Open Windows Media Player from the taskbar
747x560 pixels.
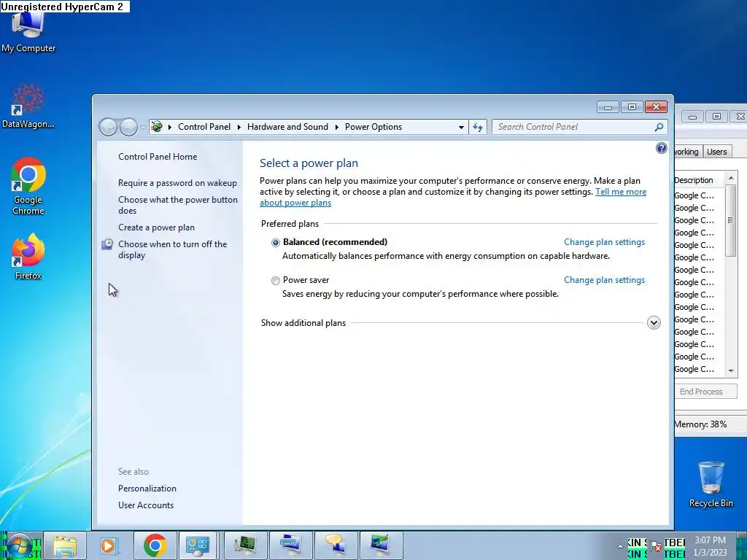[x=109, y=545]
